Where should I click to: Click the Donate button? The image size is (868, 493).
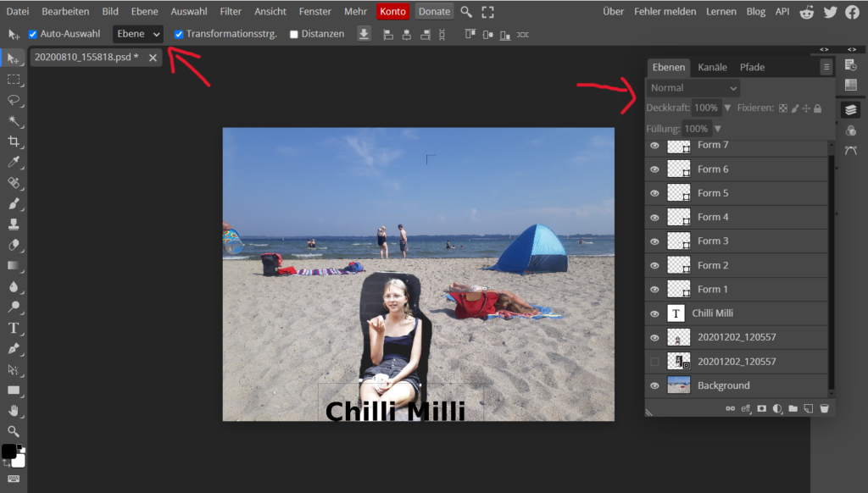tap(434, 12)
